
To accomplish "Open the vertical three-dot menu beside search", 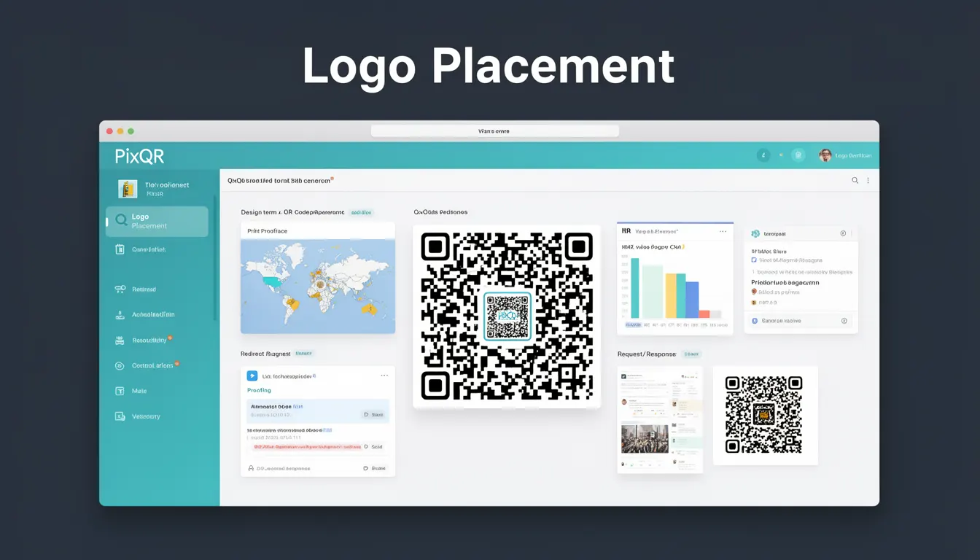I will coord(868,180).
